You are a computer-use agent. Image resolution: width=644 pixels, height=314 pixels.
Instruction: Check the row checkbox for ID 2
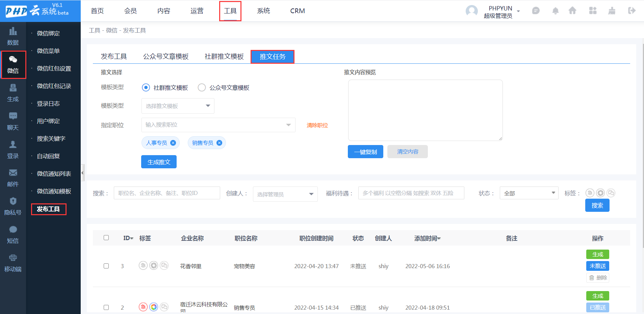pyautogui.click(x=106, y=308)
